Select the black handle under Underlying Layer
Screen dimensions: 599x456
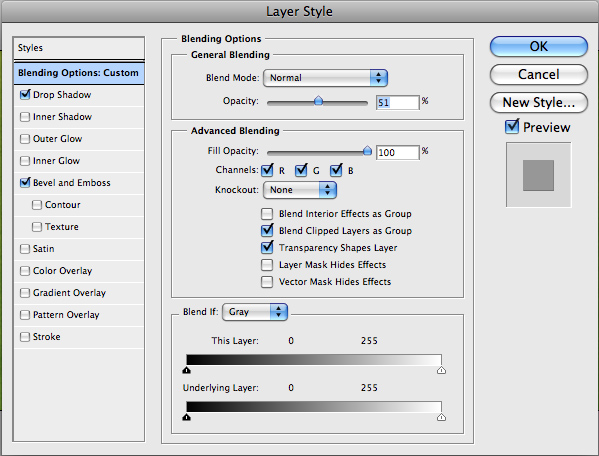point(186,417)
